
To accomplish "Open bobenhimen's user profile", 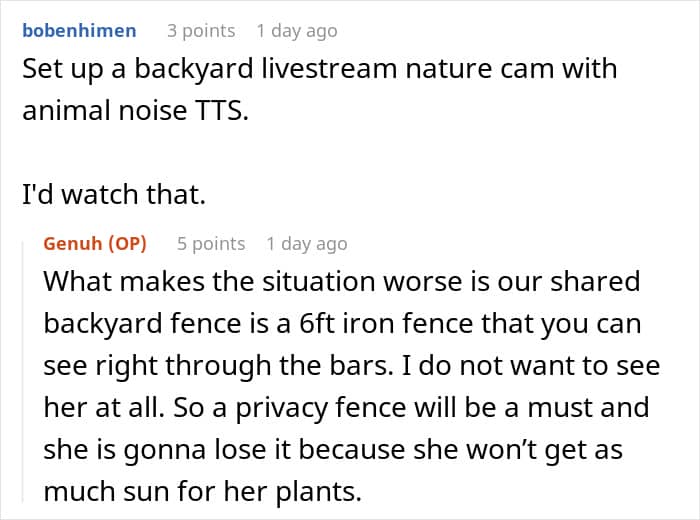I will pos(79,30).
